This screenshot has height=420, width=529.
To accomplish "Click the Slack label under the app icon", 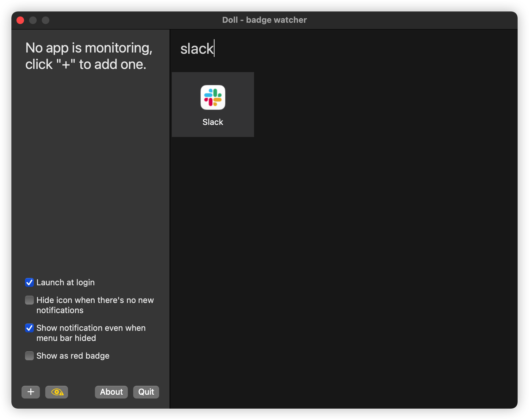I will [213, 122].
